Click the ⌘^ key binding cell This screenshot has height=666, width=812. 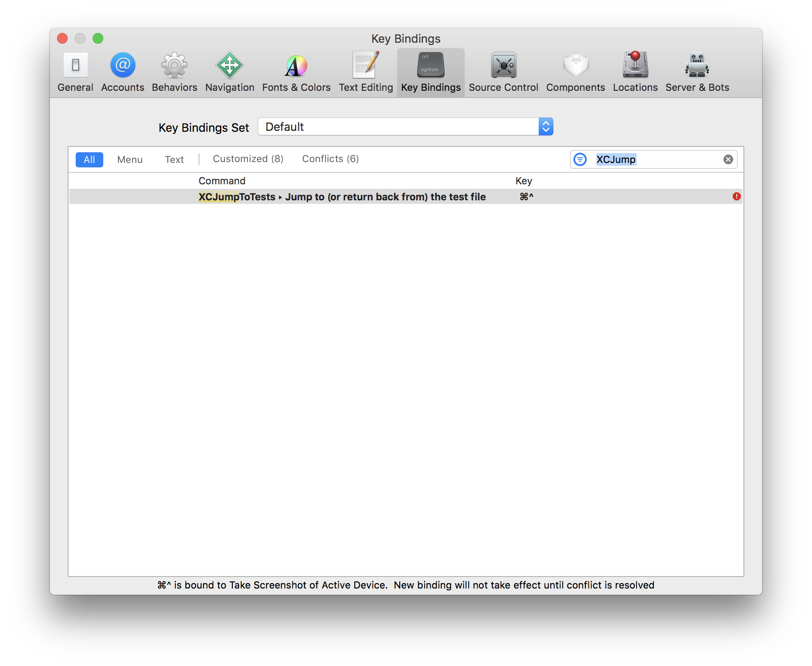(x=527, y=196)
